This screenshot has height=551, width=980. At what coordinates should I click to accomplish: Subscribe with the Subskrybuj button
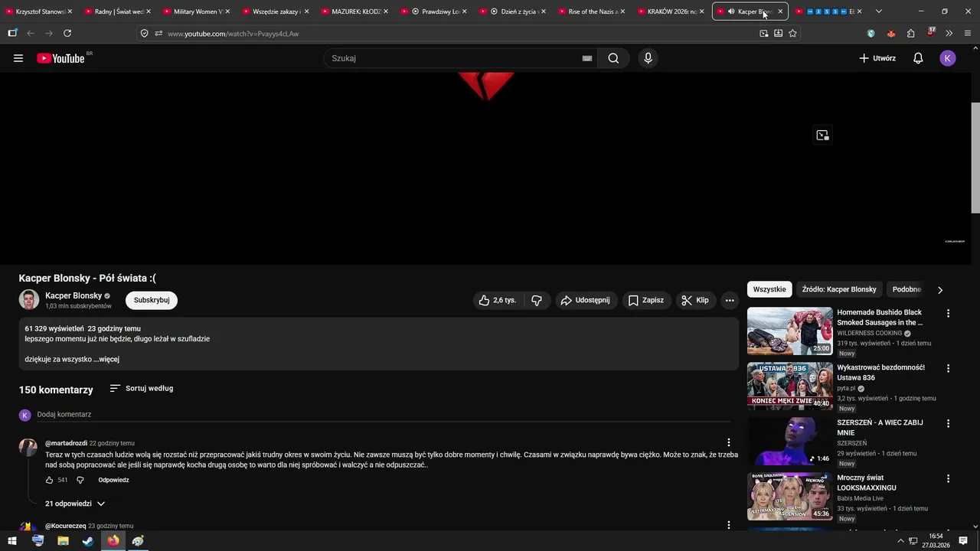click(152, 301)
